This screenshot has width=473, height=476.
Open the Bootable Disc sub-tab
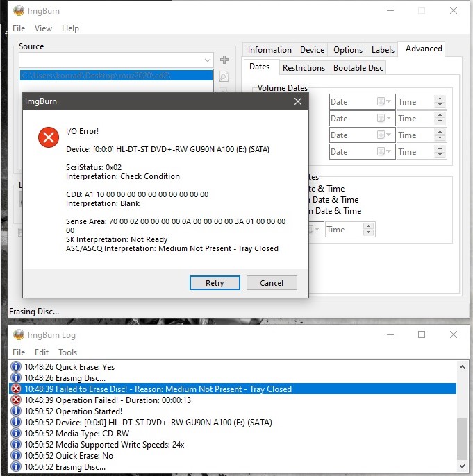tap(358, 68)
